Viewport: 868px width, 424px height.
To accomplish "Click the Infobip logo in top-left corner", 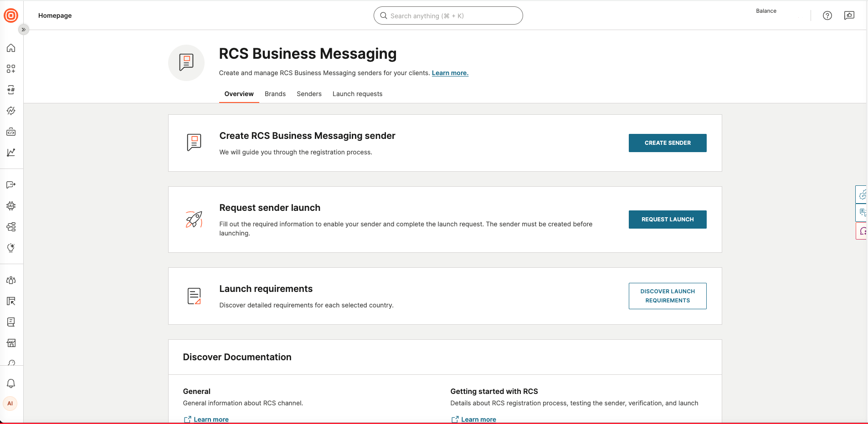I will click(x=11, y=15).
